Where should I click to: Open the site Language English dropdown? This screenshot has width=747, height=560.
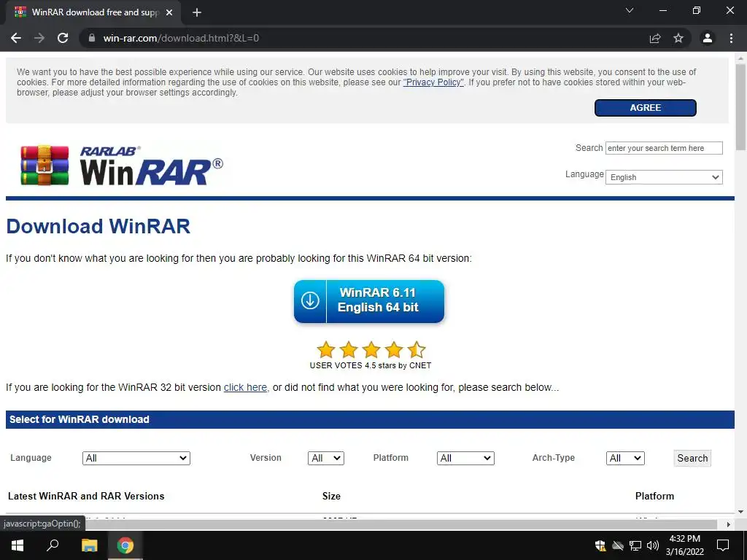click(664, 177)
